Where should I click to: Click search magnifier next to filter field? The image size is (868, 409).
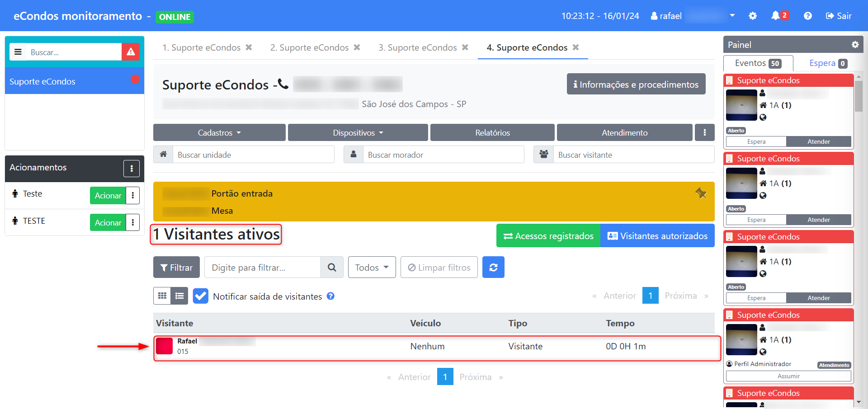[x=332, y=267]
